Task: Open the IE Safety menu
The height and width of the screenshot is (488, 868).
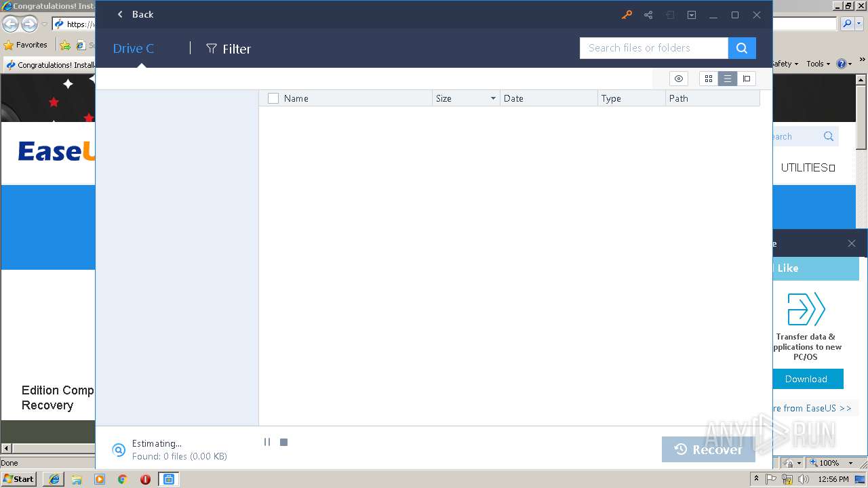Action: pyautogui.click(x=785, y=64)
